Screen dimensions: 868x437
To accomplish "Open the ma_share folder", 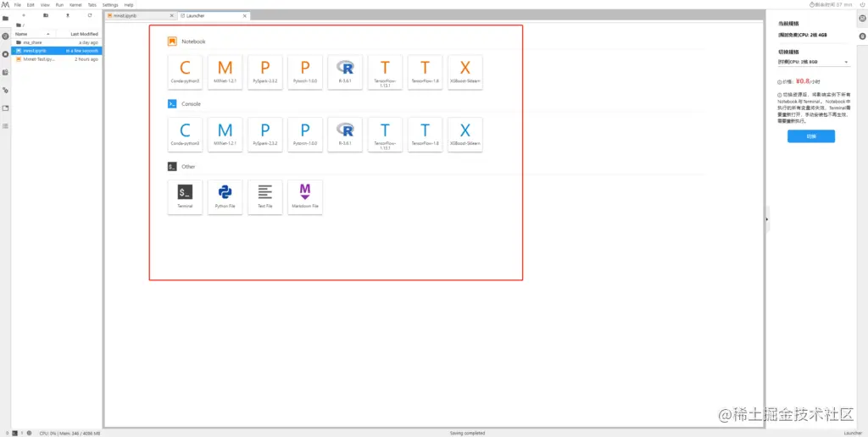I will [x=57, y=42].
